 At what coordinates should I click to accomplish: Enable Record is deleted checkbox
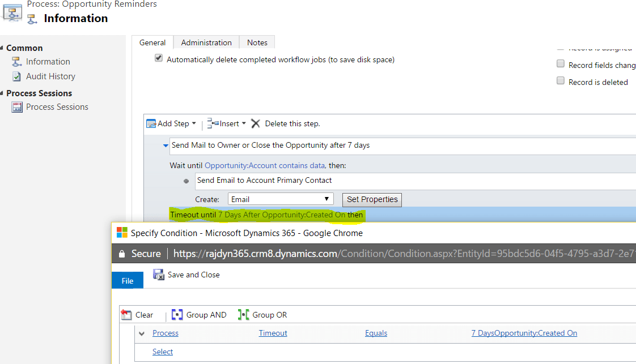click(561, 80)
